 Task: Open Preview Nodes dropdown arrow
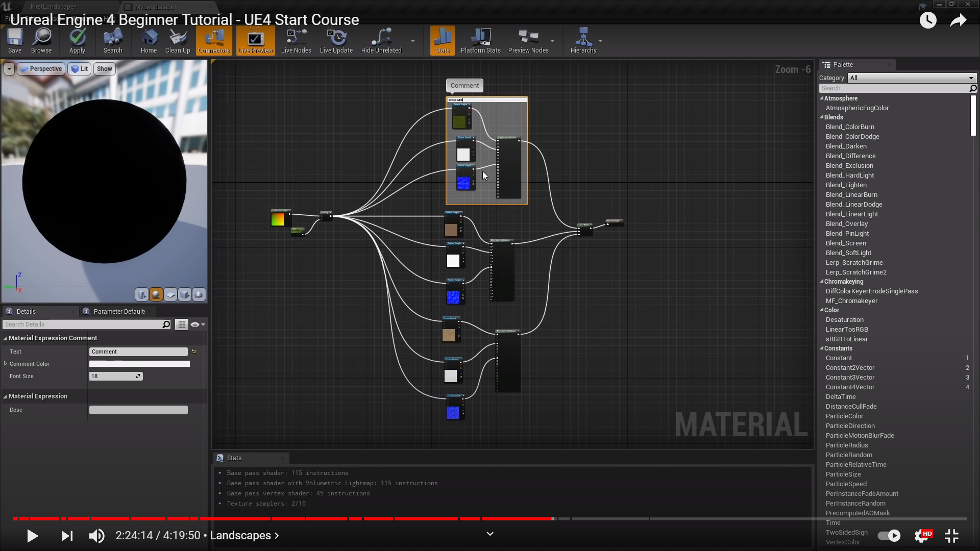[x=552, y=41]
